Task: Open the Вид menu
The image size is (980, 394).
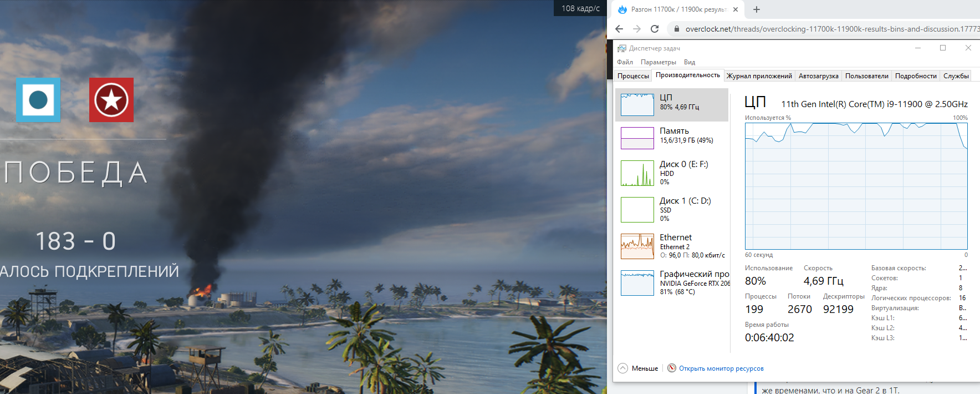Action: [x=690, y=62]
